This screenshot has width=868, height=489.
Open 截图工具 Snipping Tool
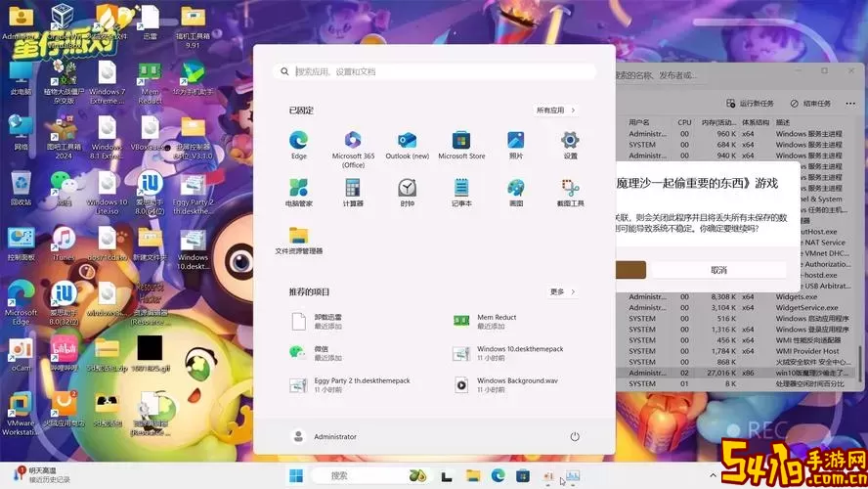[x=570, y=192]
